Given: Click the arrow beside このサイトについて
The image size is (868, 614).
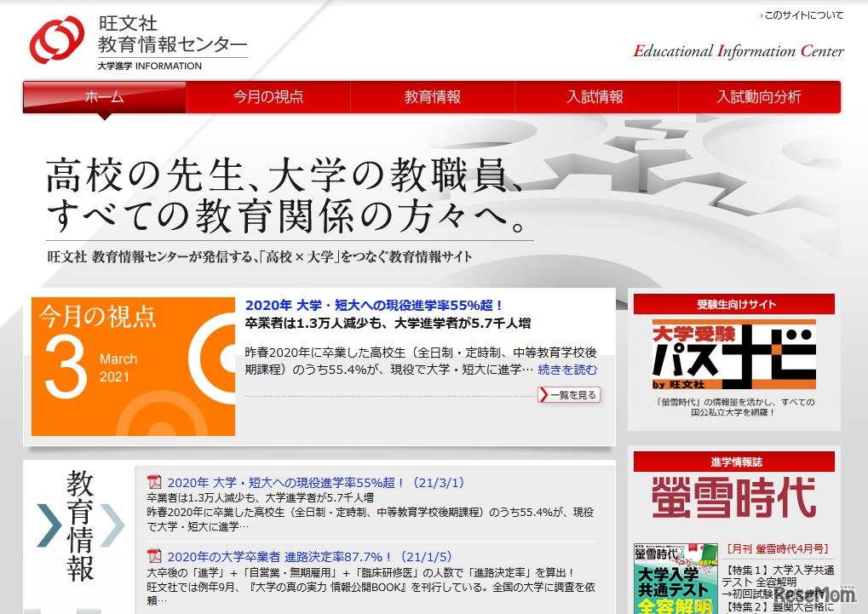Looking at the screenshot, I should [x=761, y=15].
